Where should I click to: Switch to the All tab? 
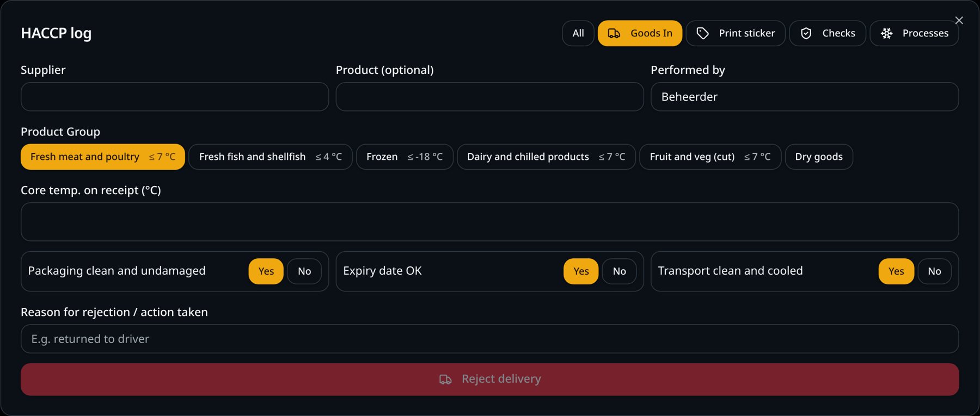point(578,33)
